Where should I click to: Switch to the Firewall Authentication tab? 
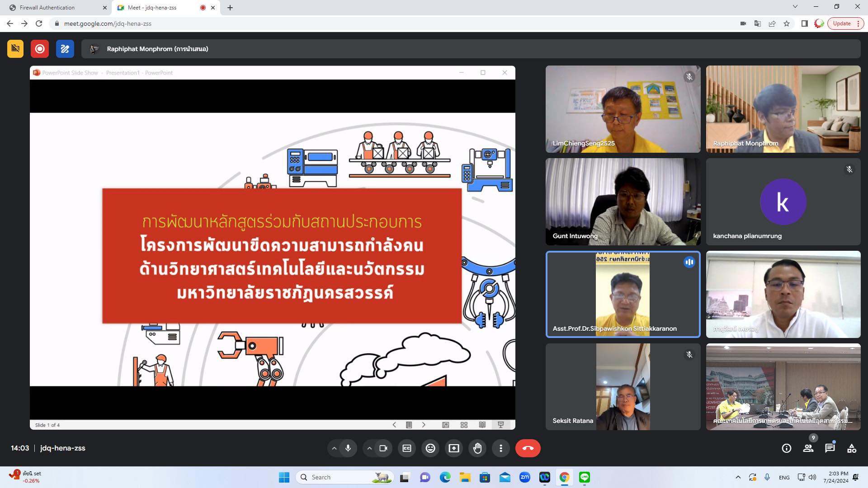click(x=47, y=8)
